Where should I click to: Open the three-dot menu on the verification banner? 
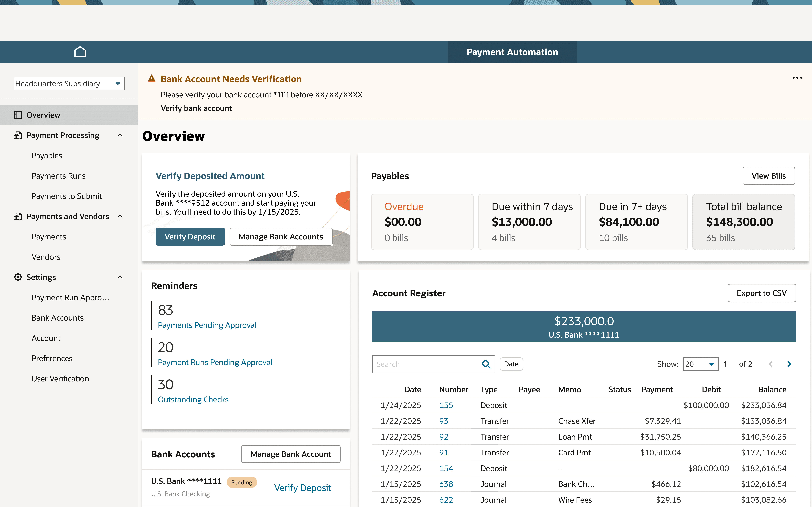[x=797, y=78]
